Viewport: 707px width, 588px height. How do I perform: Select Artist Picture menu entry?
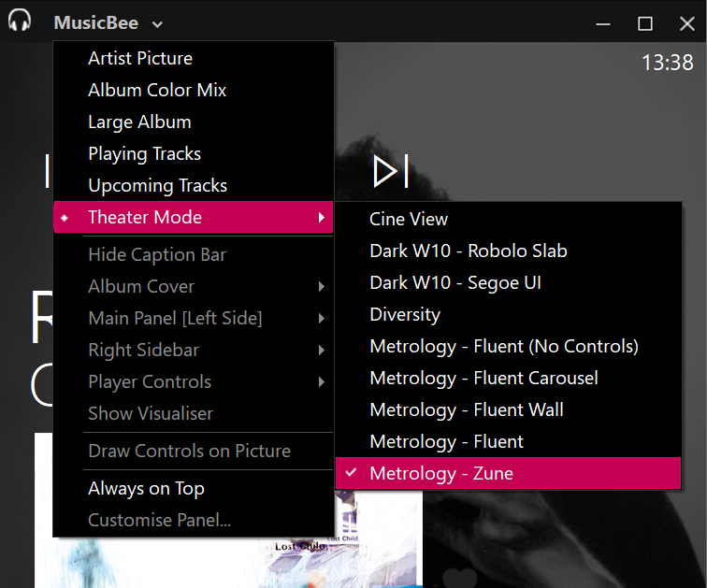tap(194, 59)
